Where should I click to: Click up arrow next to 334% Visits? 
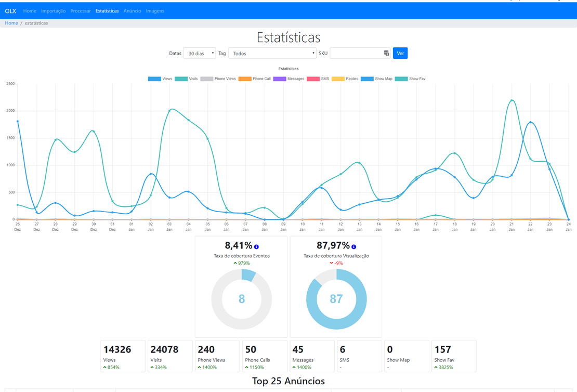click(x=152, y=368)
